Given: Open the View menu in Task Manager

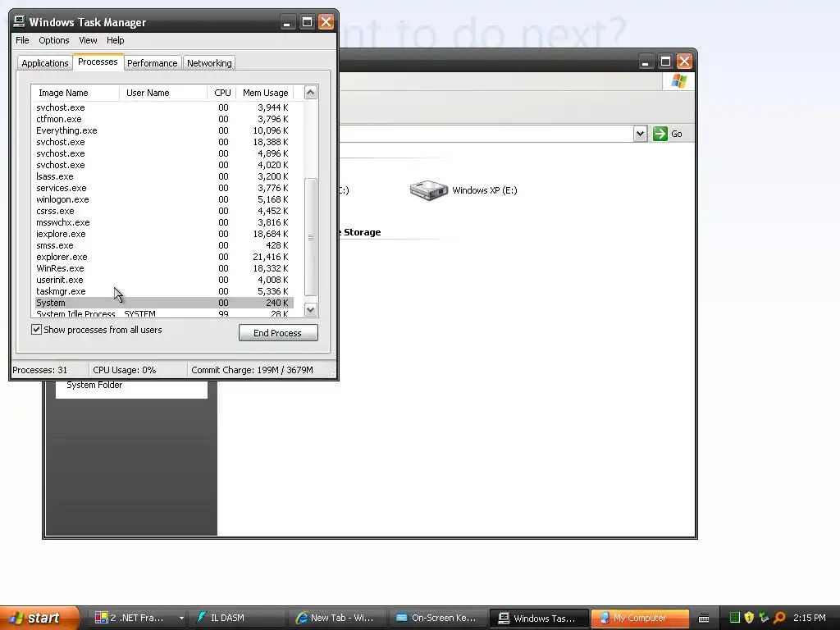Looking at the screenshot, I should coord(88,40).
